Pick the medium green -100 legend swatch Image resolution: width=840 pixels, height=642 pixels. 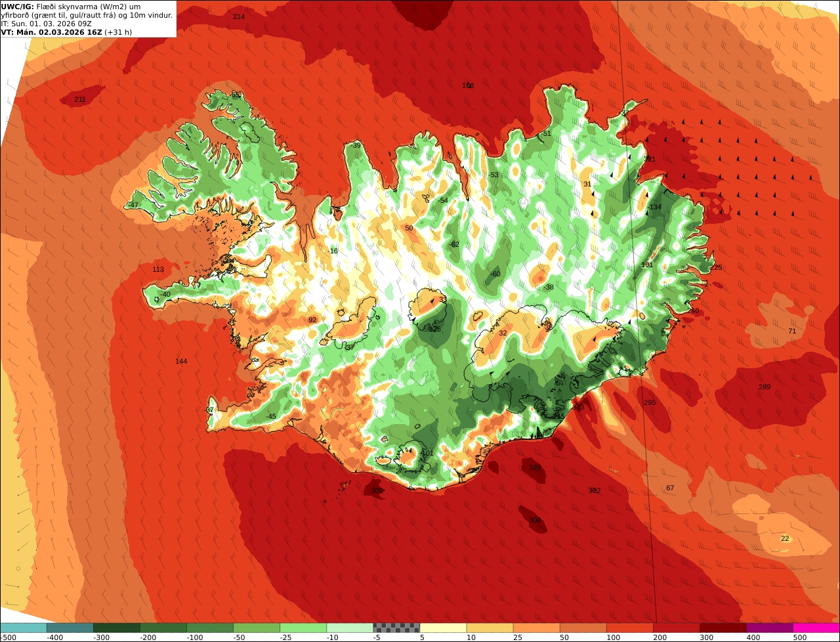[210, 628]
